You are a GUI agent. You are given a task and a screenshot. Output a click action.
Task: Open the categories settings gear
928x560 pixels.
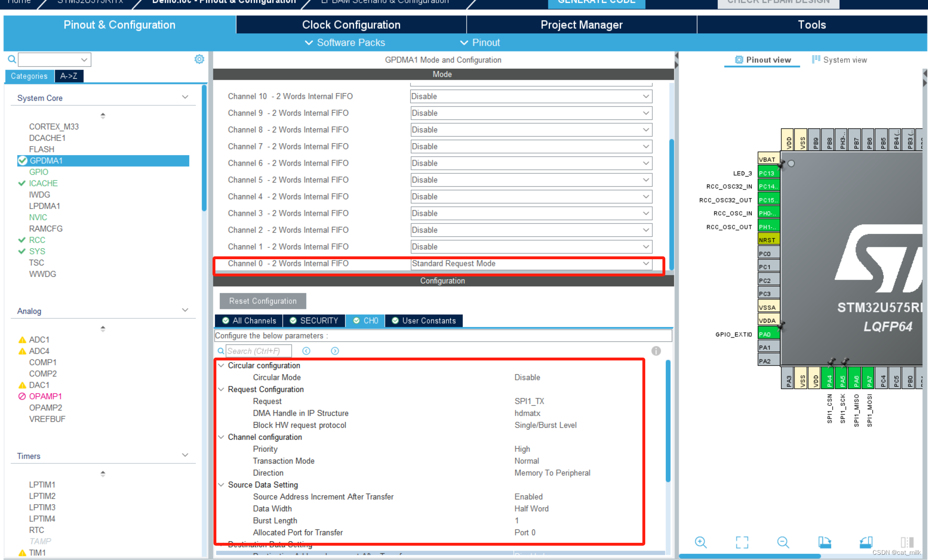(x=199, y=59)
